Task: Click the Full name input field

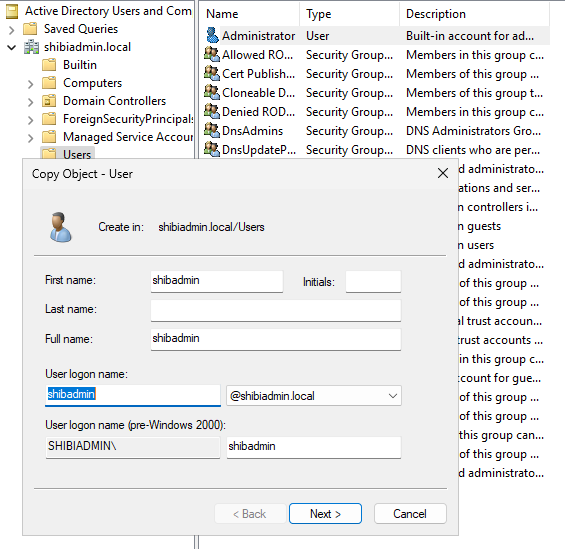Action: pyautogui.click(x=276, y=339)
